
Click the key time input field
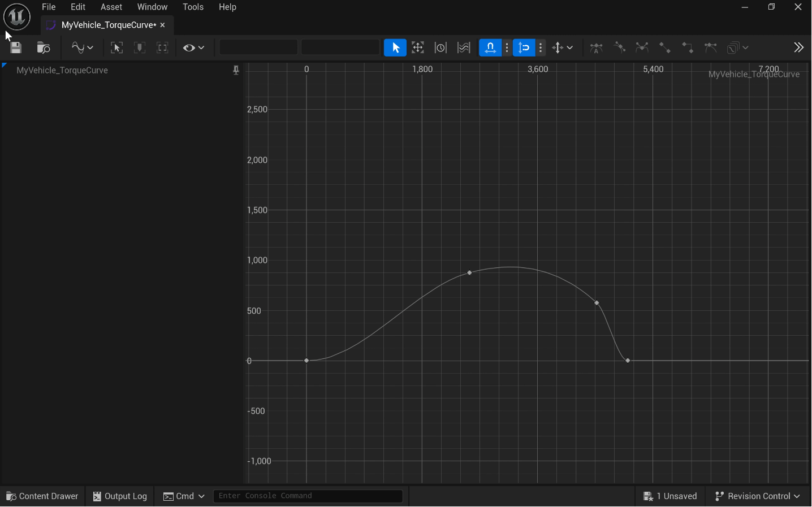tap(258, 47)
